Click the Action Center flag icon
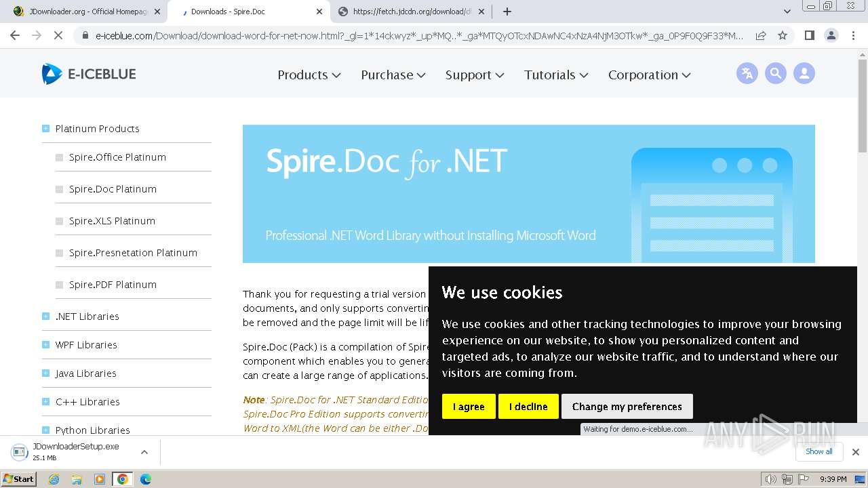The width and height of the screenshot is (868, 488). 803,479
